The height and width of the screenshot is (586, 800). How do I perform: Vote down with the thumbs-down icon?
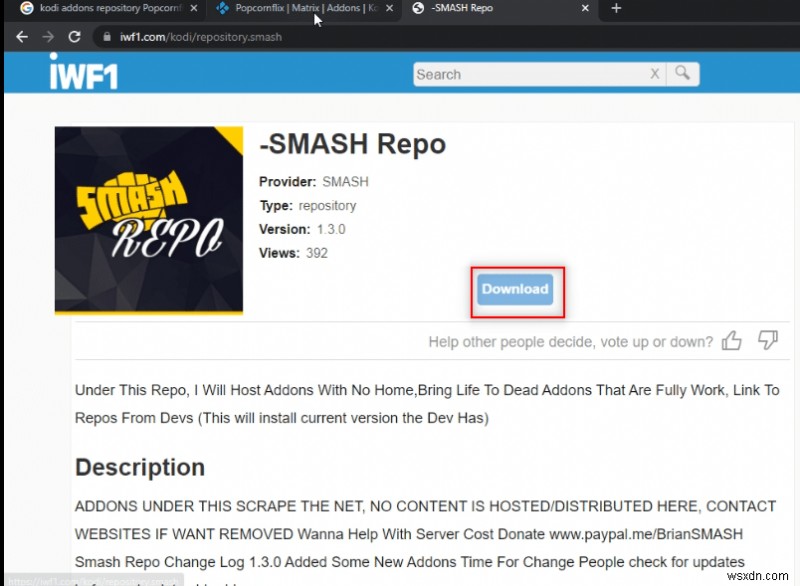coord(767,340)
